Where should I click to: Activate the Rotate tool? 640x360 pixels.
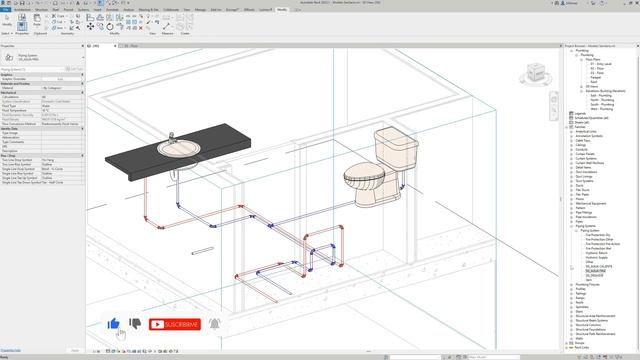110,27
